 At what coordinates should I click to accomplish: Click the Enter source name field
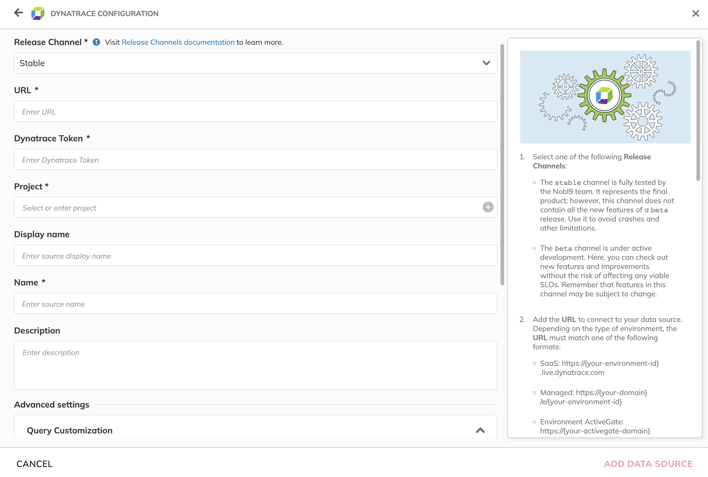click(x=256, y=304)
